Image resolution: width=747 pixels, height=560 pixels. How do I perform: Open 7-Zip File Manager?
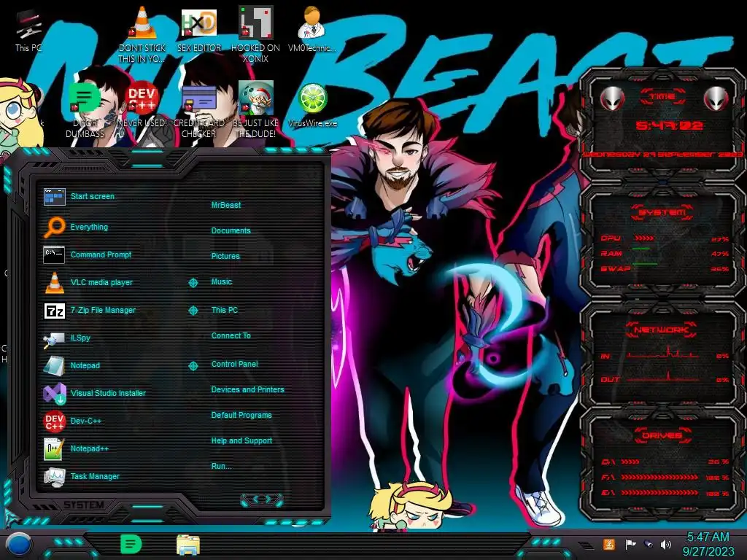pyautogui.click(x=90, y=310)
